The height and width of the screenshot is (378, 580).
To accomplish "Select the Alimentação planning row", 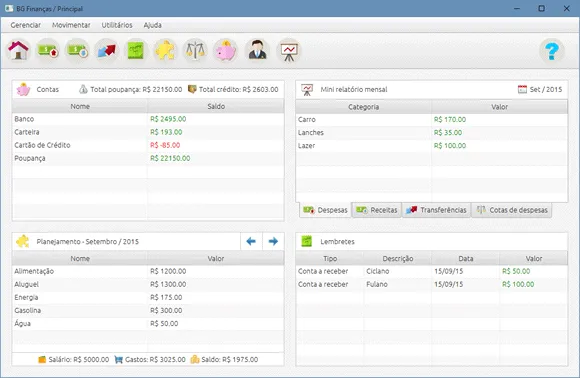I will (148, 271).
